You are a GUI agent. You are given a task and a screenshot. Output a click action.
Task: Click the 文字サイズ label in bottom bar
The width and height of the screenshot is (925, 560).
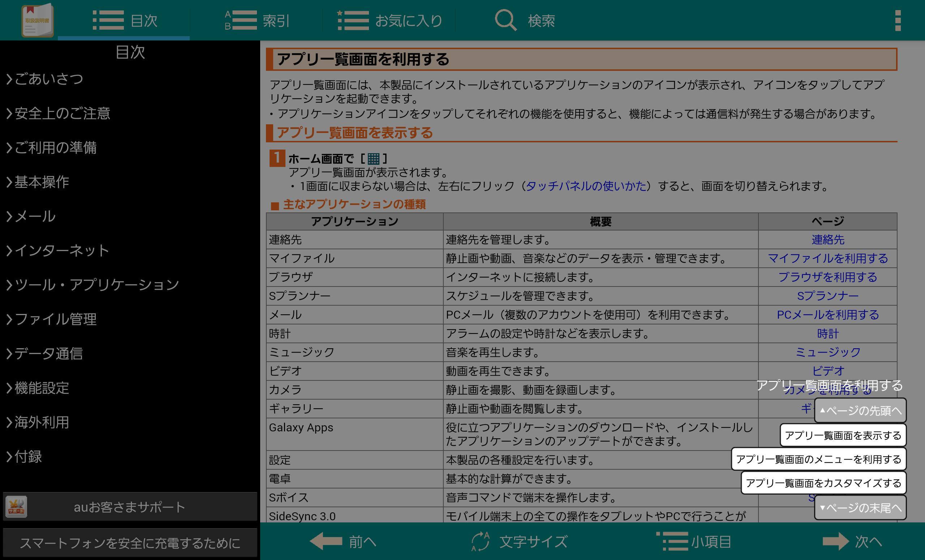click(533, 542)
